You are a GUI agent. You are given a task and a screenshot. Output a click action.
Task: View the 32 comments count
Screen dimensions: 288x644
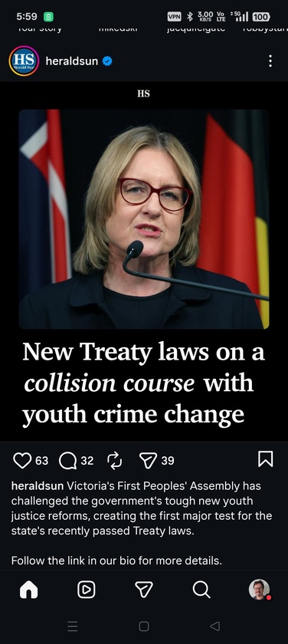(87, 461)
